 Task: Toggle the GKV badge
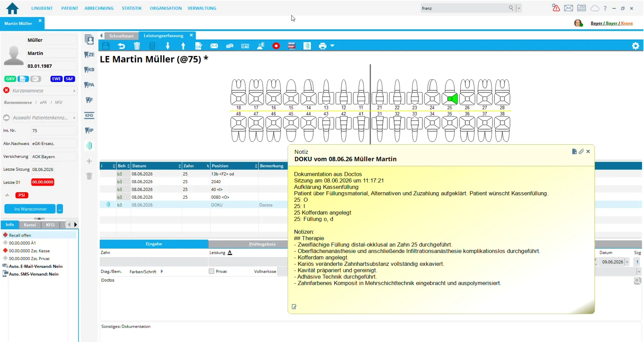[10, 79]
